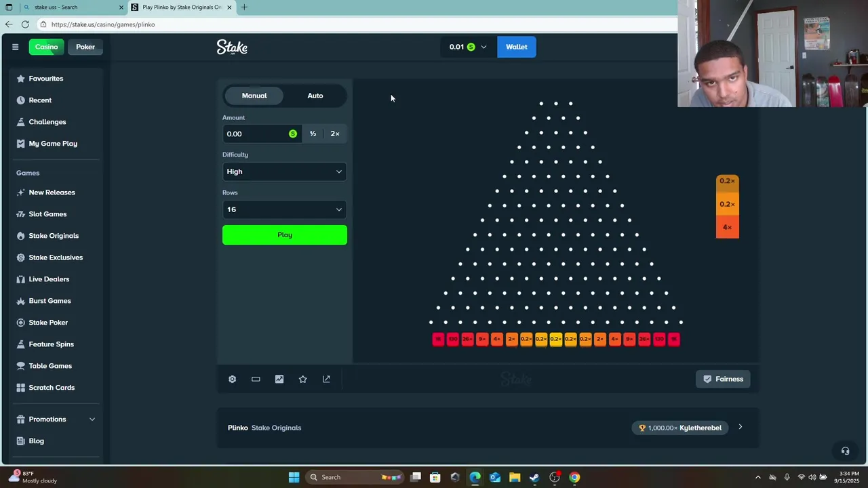Open the game popout icon
This screenshot has width=868, height=488.
[326, 379]
